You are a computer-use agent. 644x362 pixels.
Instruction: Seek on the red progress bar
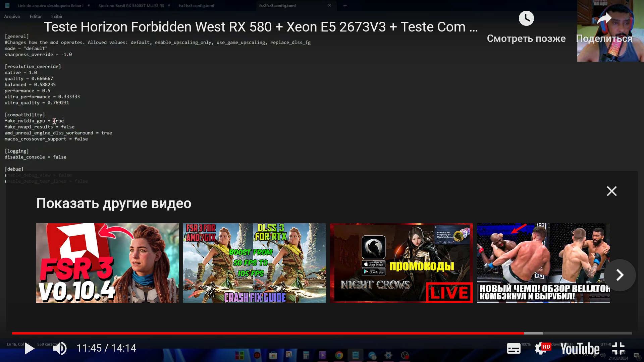coord(268,333)
